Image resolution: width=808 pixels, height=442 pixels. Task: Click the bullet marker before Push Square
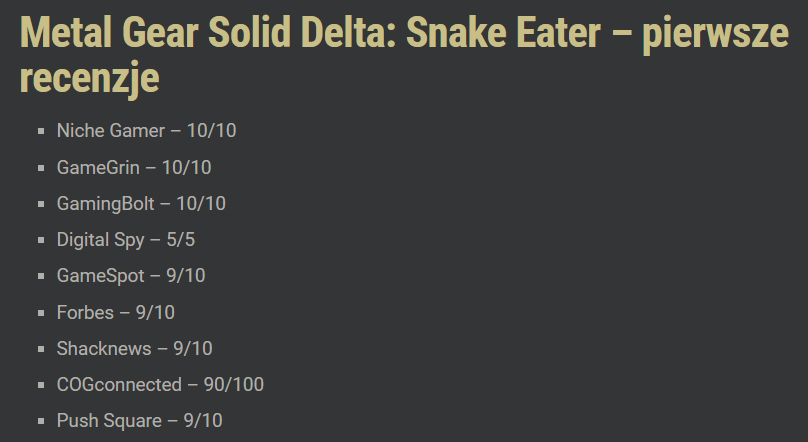(41, 421)
